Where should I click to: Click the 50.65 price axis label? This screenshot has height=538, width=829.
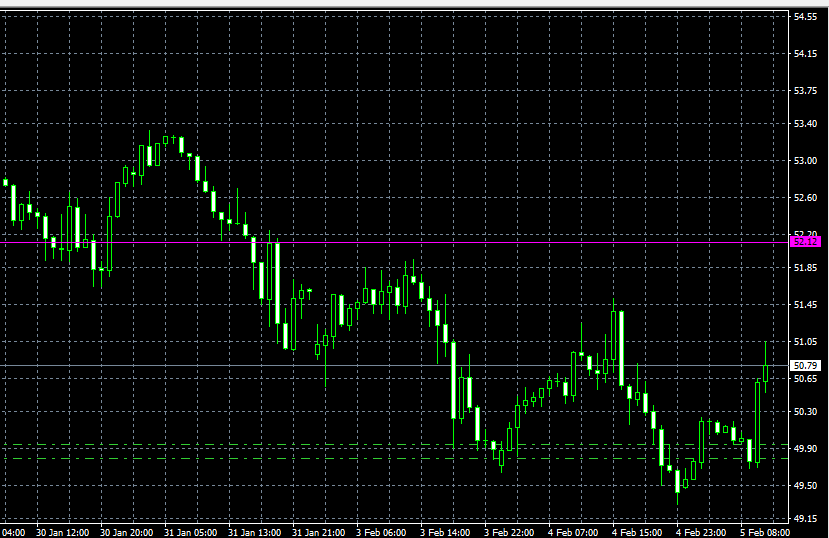[x=805, y=379]
